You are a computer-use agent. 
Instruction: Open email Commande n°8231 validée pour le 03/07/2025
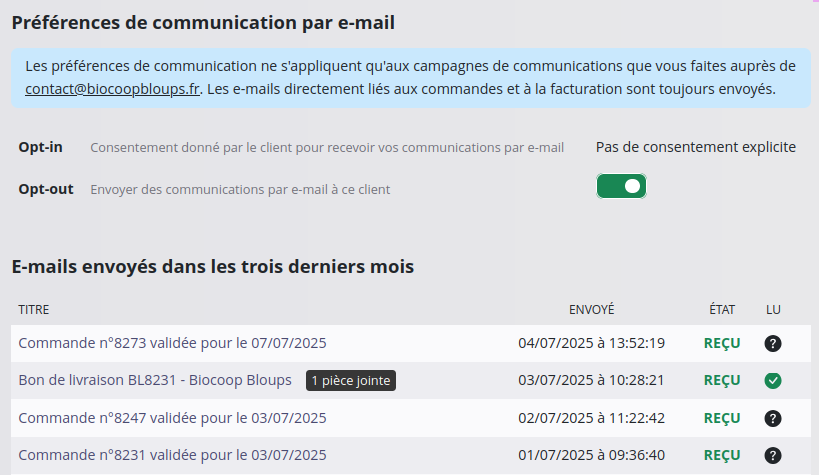(172, 455)
